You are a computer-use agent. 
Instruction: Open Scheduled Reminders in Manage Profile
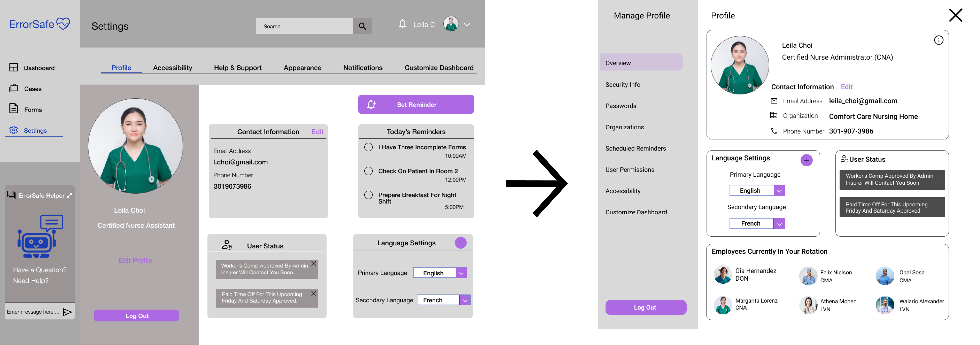pyautogui.click(x=635, y=149)
